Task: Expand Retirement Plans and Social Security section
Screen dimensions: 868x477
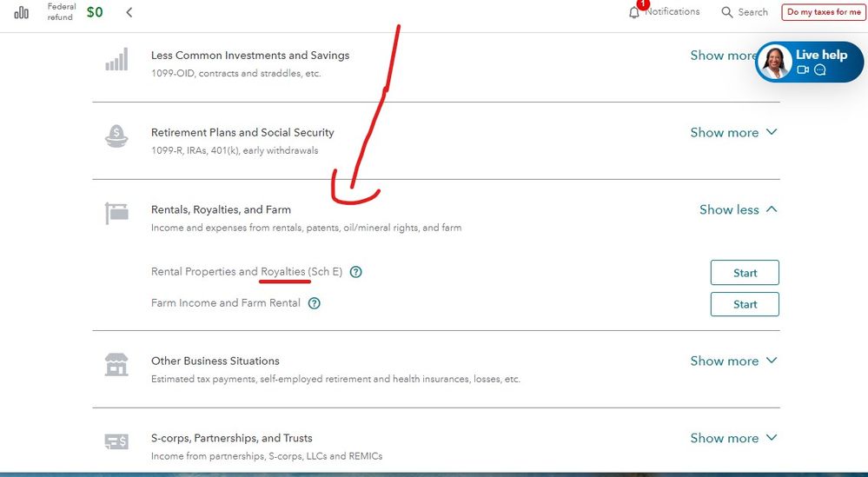Action: tap(733, 133)
